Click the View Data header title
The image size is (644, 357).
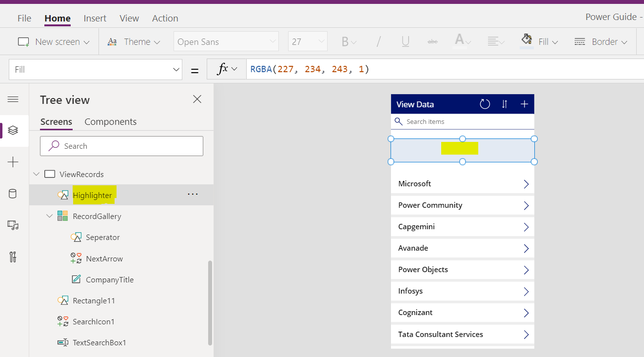[415, 104]
